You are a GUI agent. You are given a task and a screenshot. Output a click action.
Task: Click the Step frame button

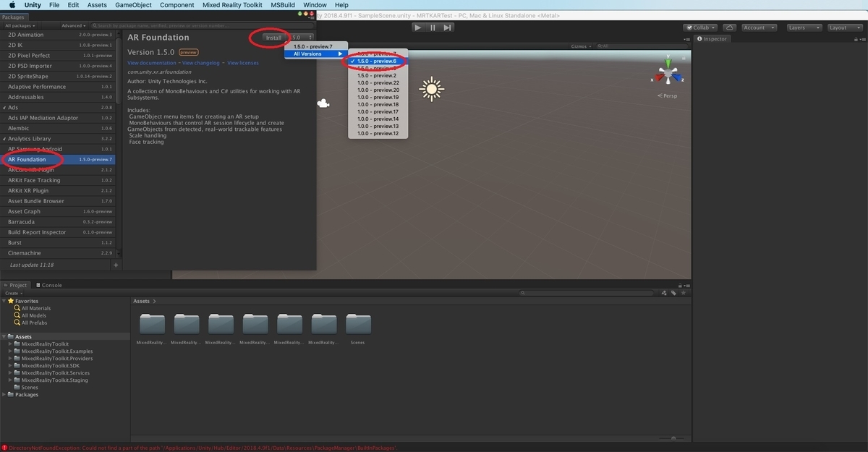pos(447,27)
